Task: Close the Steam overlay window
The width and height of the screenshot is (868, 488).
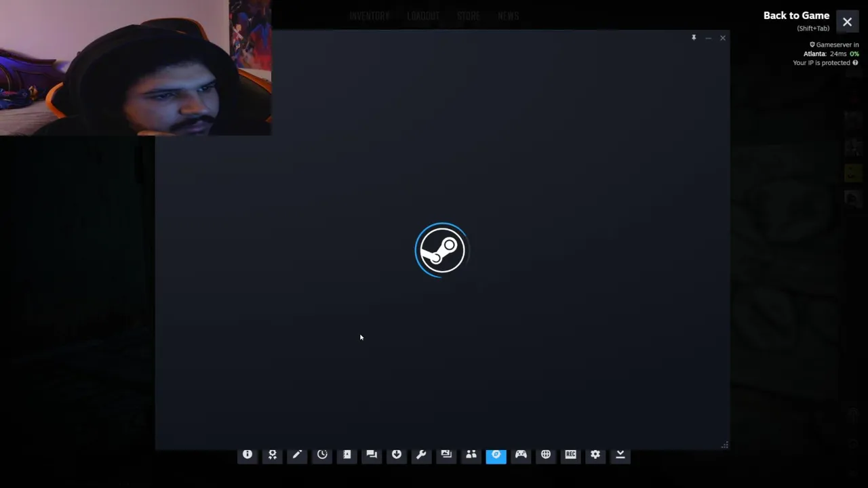Action: pyautogui.click(x=722, y=38)
